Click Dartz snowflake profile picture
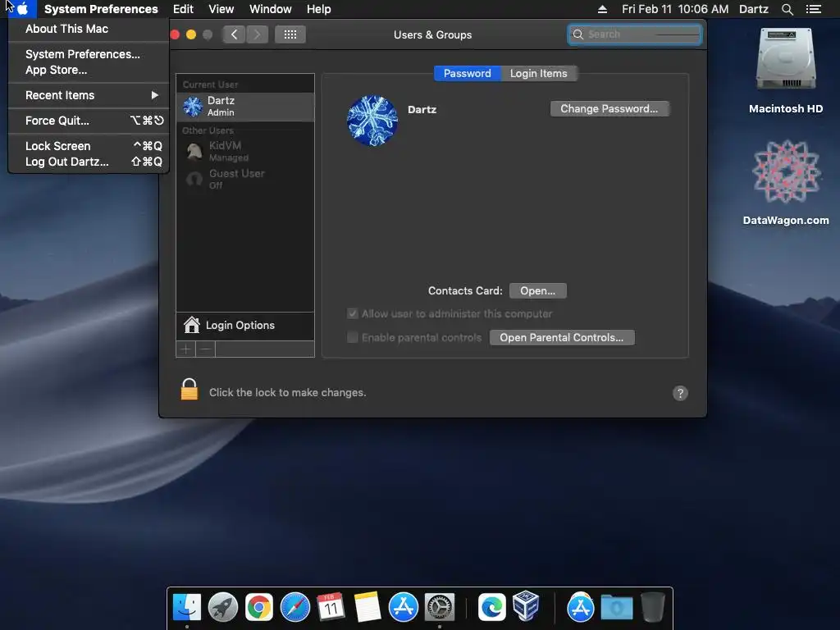The height and width of the screenshot is (630, 840). 372,121
